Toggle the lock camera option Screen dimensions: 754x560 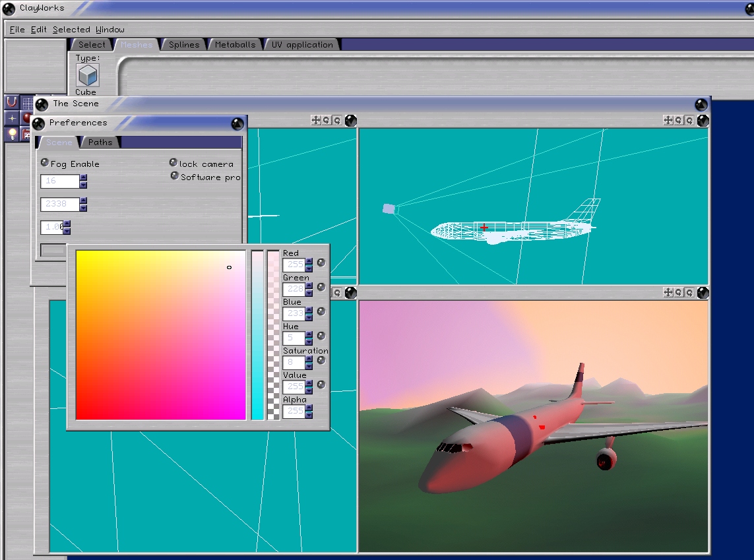tap(173, 163)
